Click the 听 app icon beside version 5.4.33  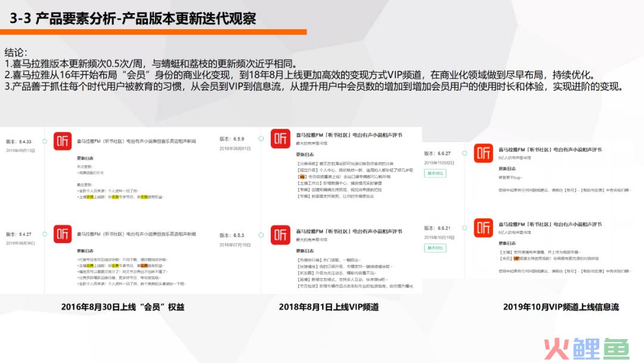63,141
